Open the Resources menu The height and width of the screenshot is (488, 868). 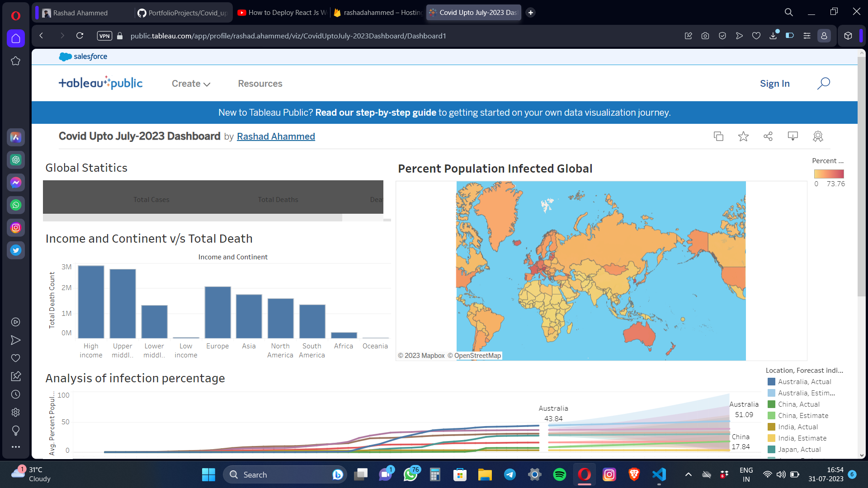[260, 83]
